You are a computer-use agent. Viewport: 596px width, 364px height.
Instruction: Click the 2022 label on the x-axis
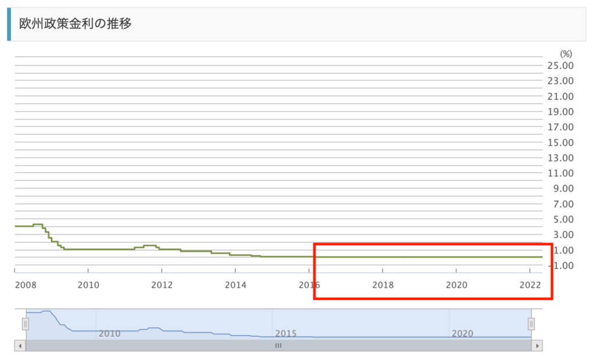pos(529,286)
